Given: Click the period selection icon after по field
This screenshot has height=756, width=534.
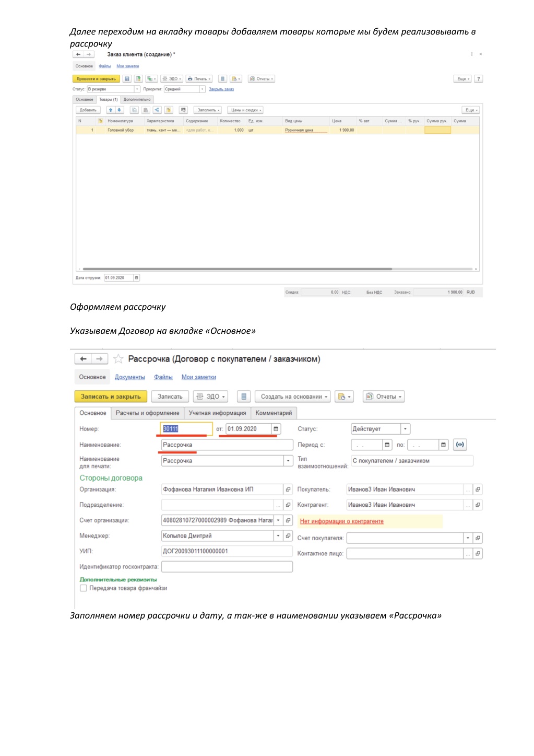Looking at the screenshot, I should 460,445.
